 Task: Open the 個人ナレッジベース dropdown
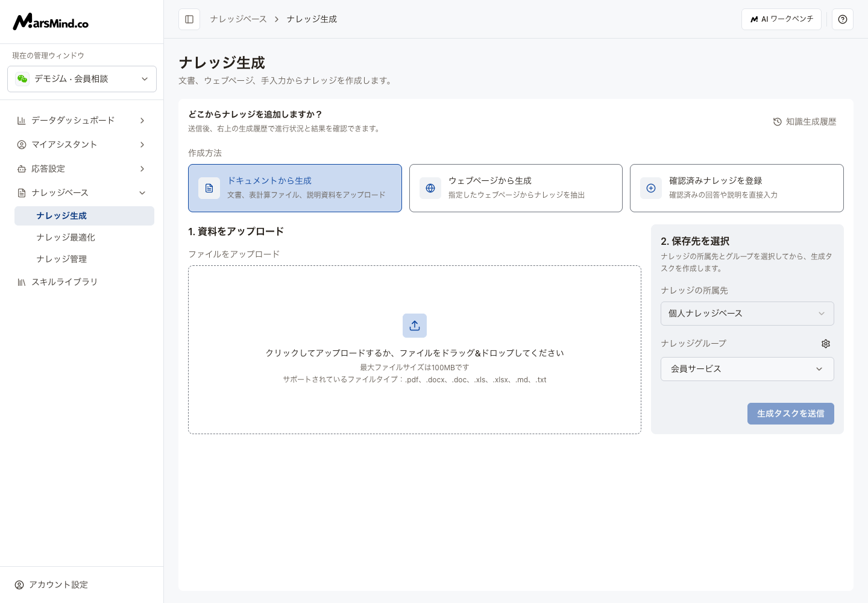click(747, 314)
